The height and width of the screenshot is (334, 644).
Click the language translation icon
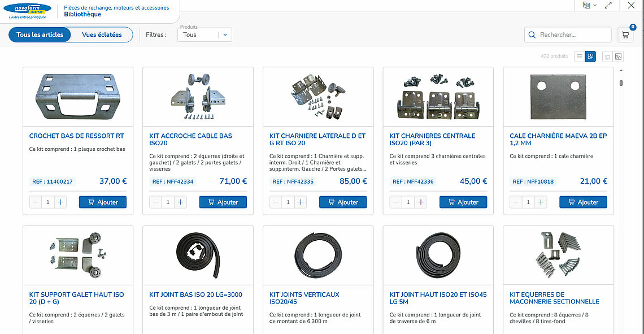pyautogui.click(x=586, y=5)
